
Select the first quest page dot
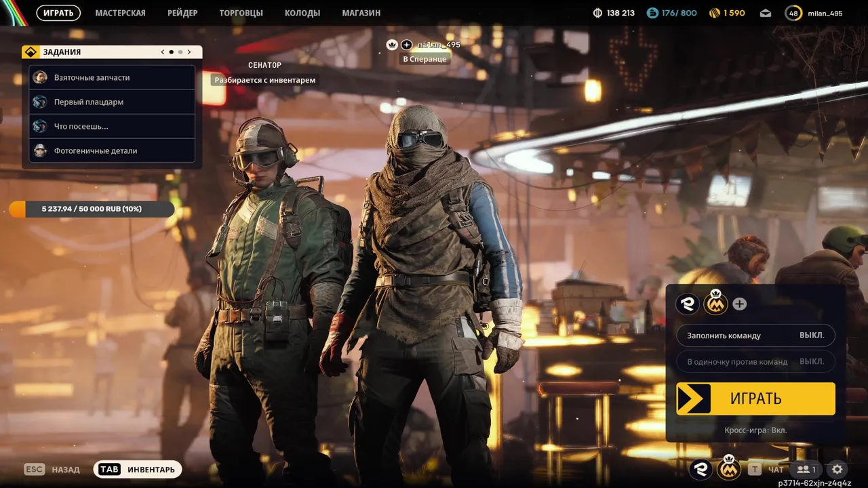pos(171,52)
